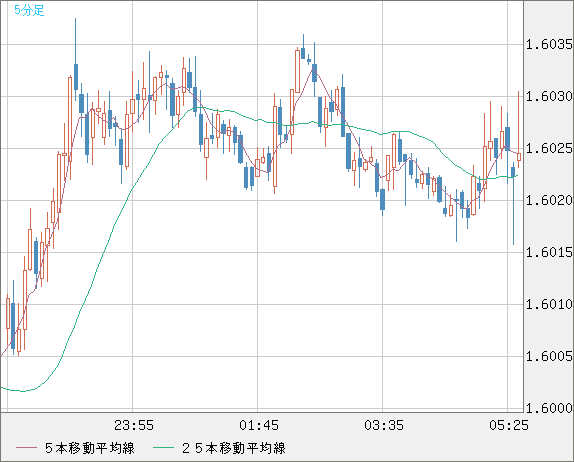Click the 5分足 chart label
The width and height of the screenshot is (574, 462).
coord(29,10)
